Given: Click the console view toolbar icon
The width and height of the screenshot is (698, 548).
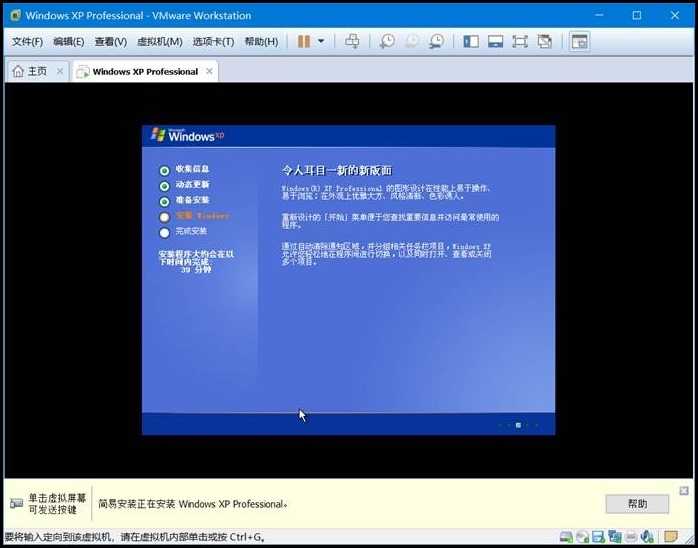Looking at the screenshot, I should tap(579, 42).
